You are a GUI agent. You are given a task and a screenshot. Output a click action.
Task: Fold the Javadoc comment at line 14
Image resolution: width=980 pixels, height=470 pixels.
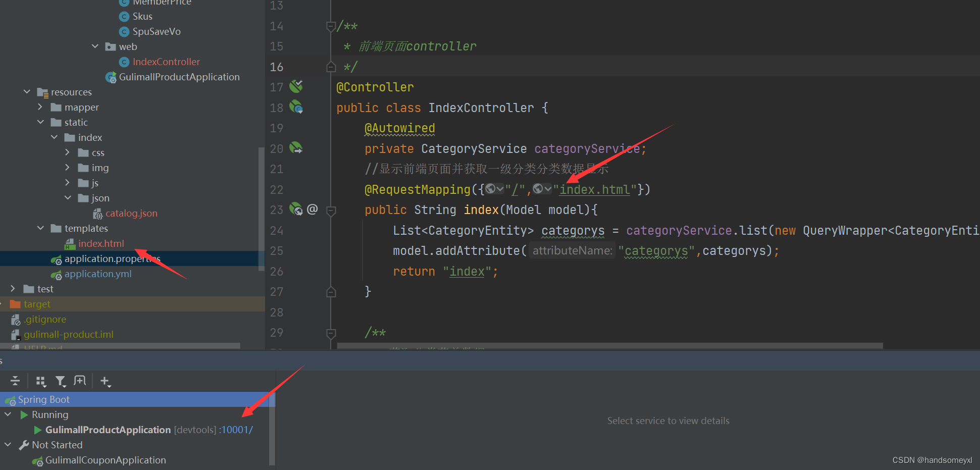pyautogui.click(x=331, y=26)
